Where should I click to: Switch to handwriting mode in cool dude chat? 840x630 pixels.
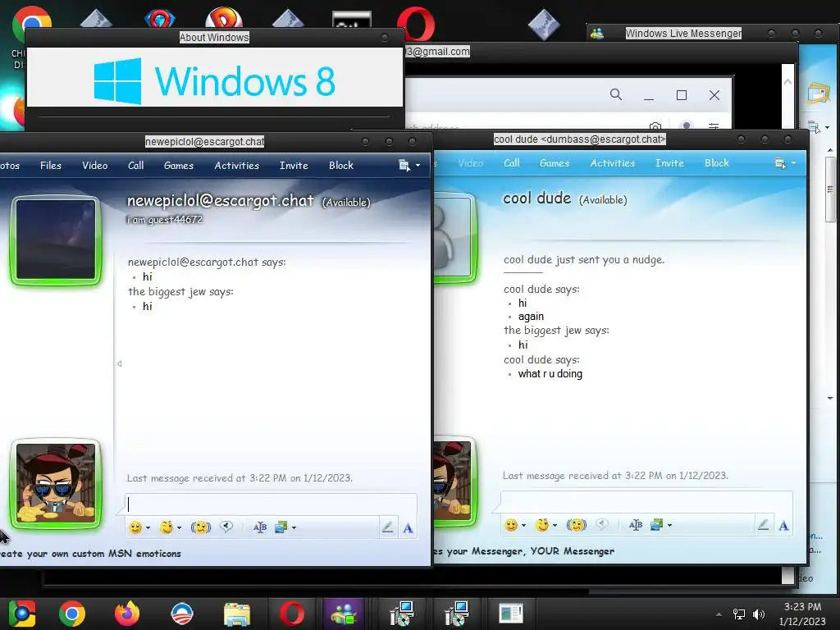click(763, 525)
